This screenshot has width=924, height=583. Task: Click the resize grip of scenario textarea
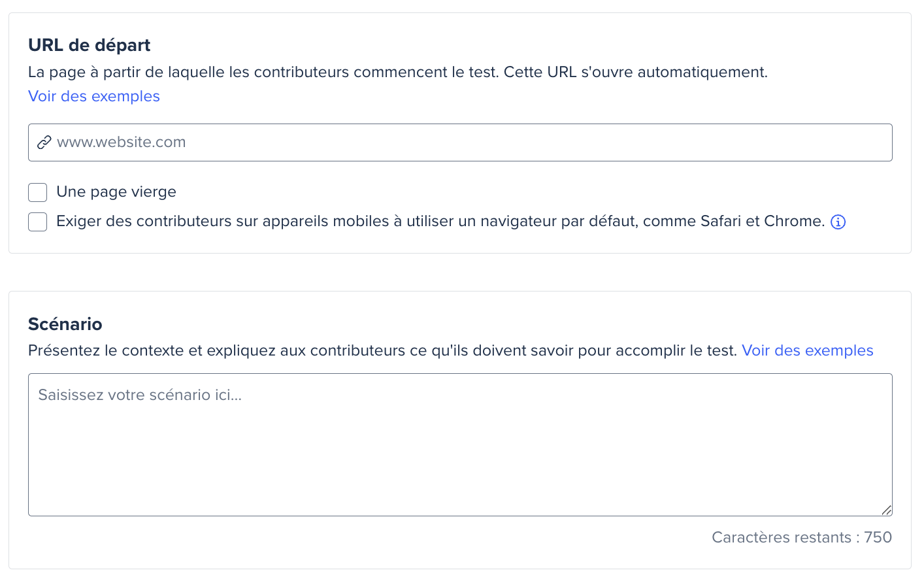coord(886,510)
